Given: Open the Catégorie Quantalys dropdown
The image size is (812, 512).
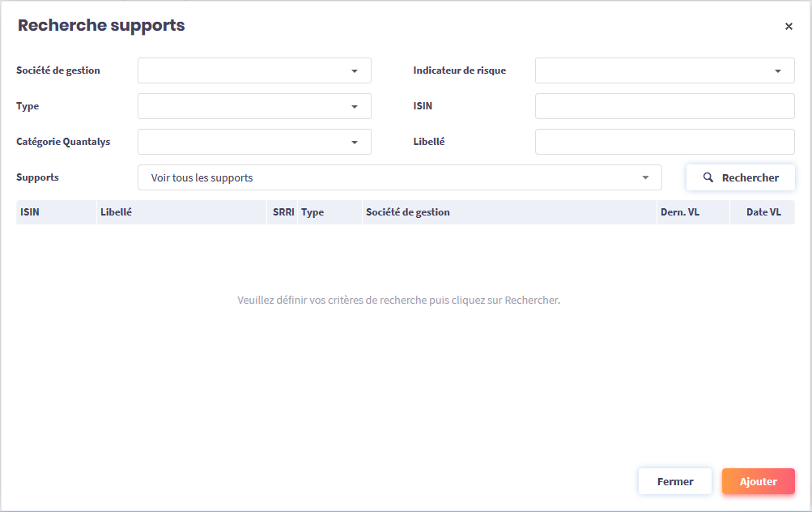Looking at the screenshot, I should click(x=254, y=142).
